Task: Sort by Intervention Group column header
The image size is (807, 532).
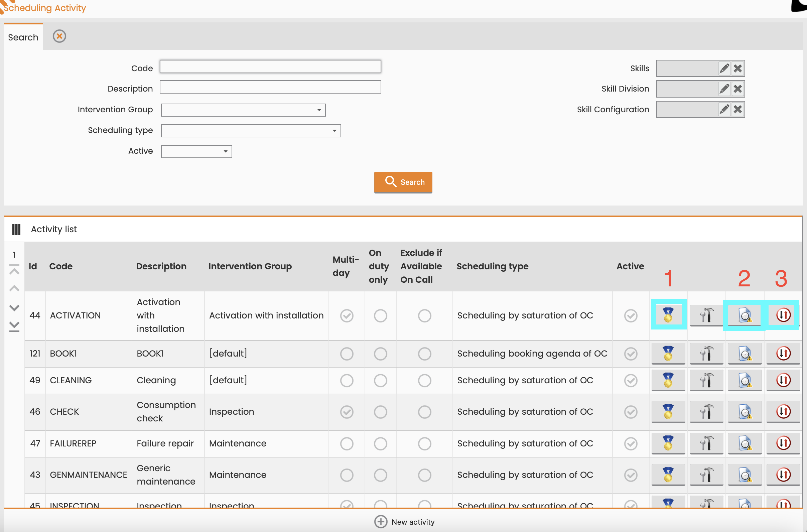Action: point(250,266)
